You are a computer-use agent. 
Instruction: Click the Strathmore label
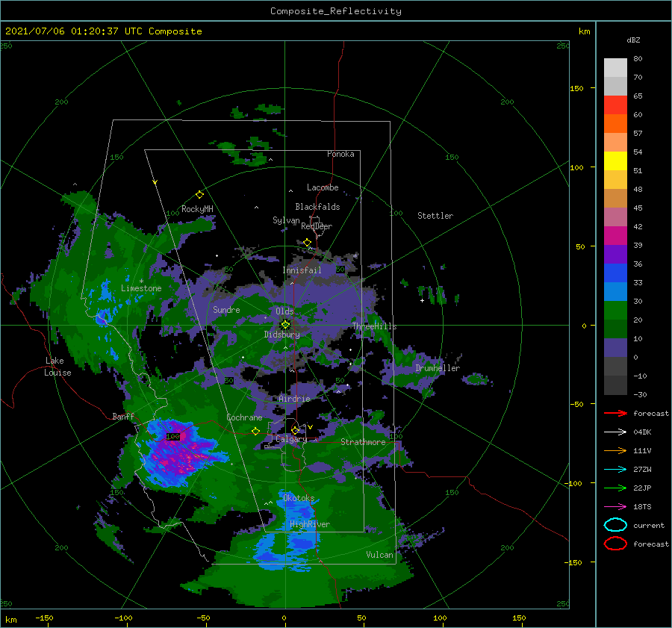pos(363,442)
